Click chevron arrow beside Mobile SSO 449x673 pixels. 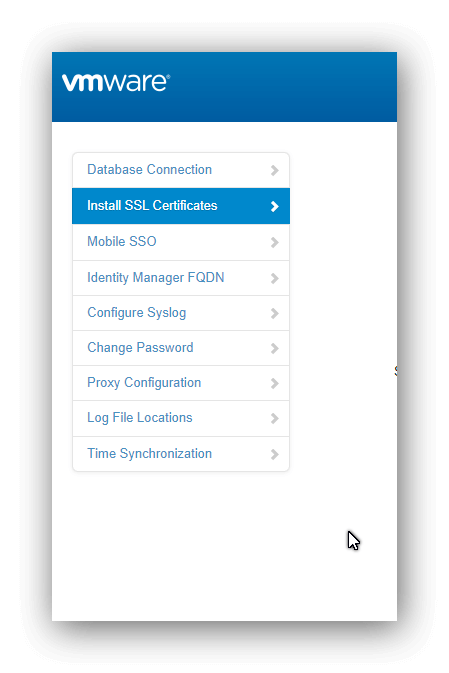click(275, 243)
